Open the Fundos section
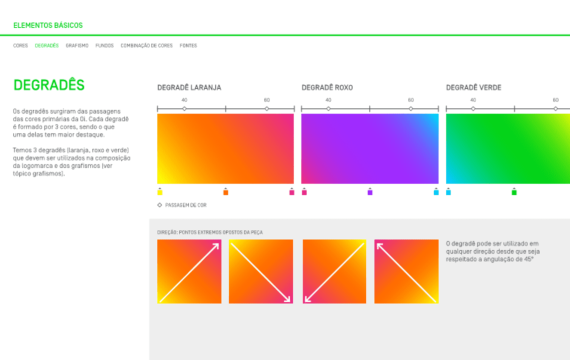 105,45
